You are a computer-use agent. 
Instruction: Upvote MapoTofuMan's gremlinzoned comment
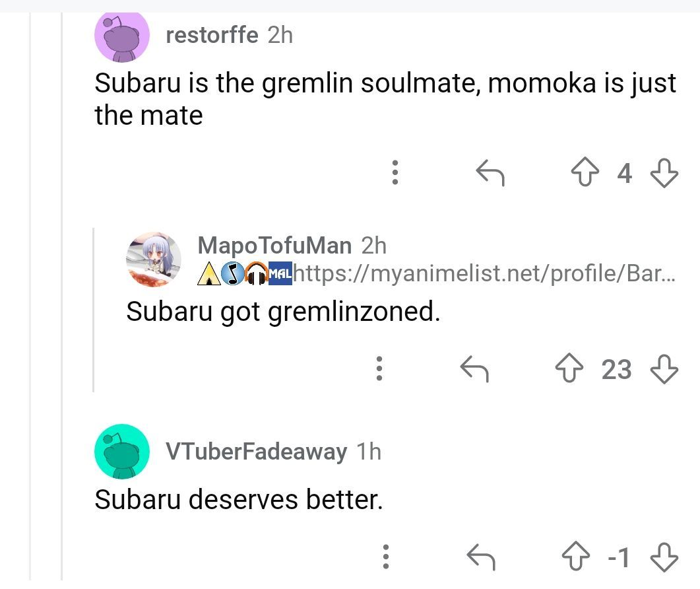(569, 369)
